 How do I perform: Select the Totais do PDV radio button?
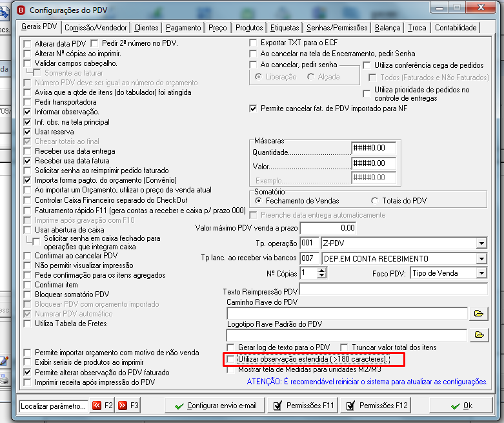tap(374, 201)
